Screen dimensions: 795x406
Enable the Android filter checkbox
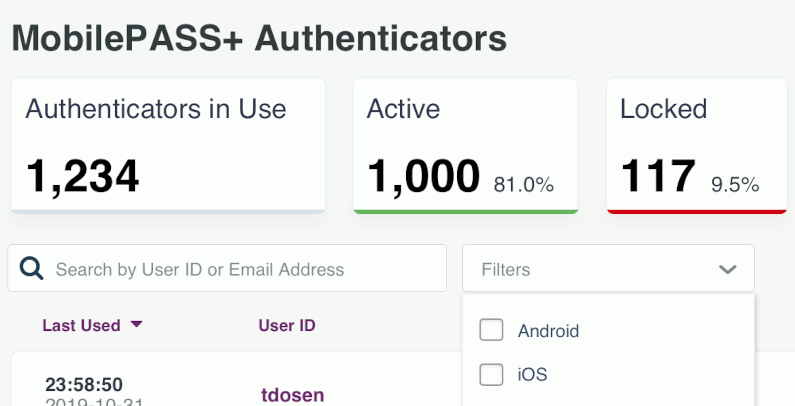tap(491, 330)
